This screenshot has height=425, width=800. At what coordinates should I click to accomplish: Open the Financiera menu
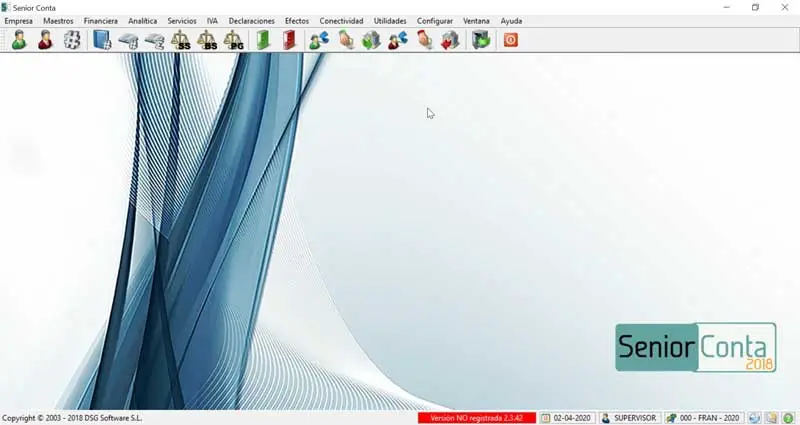click(x=101, y=21)
